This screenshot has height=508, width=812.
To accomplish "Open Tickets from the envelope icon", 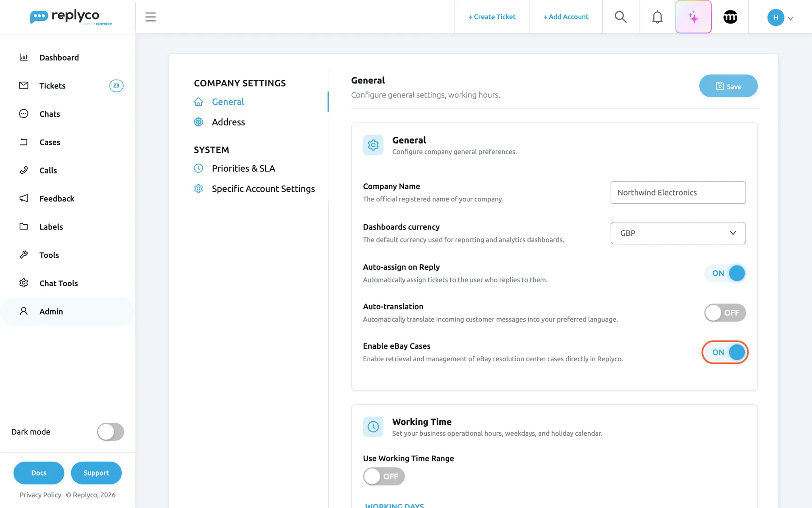I will point(24,85).
